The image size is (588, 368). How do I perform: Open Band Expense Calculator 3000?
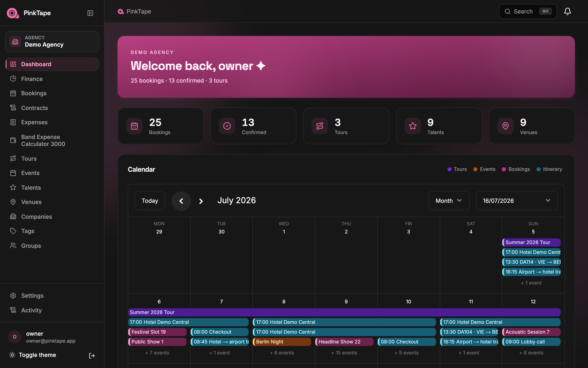click(x=52, y=140)
